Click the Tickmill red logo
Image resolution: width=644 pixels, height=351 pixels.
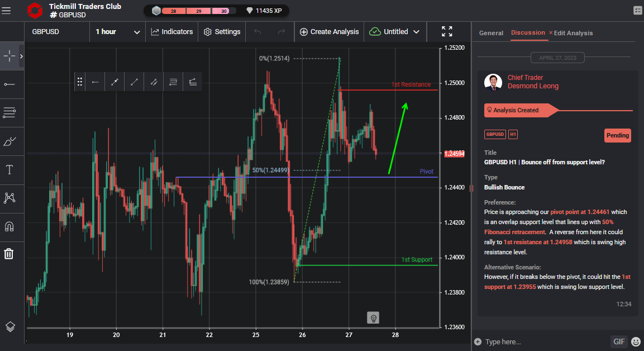click(35, 11)
